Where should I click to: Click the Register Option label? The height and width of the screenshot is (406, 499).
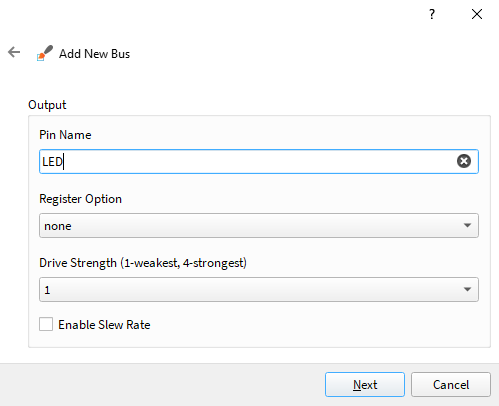[x=81, y=199]
